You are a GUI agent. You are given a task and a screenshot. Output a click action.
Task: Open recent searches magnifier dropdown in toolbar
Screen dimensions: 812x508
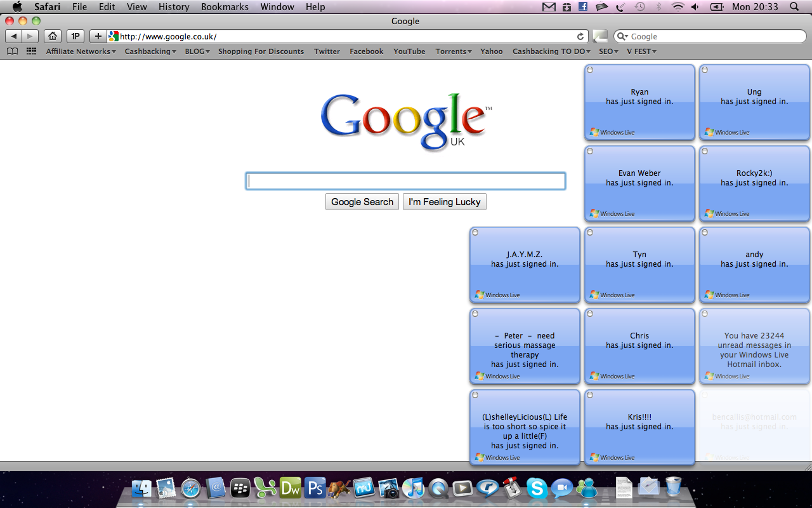(x=623, y=37)
